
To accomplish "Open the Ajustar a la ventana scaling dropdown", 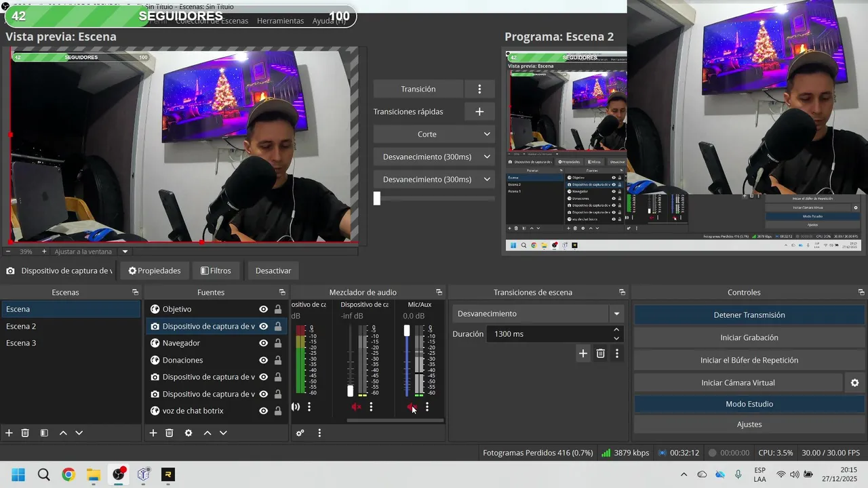I will 125,251.
